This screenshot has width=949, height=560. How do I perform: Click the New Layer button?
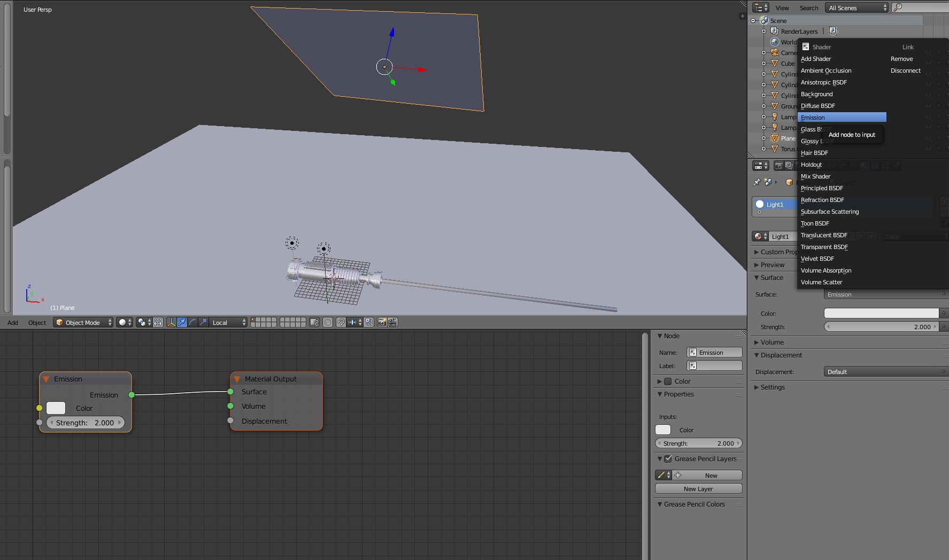pos(698,488)
